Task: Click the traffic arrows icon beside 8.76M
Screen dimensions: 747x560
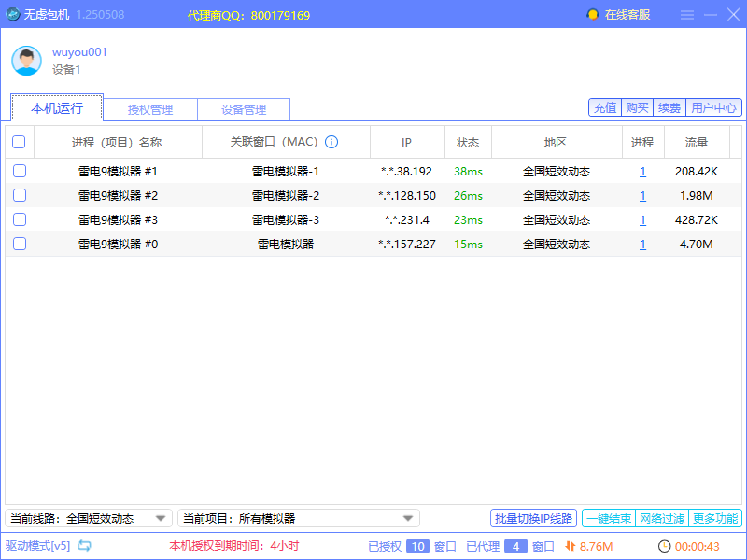Action: tap(569, 546)
